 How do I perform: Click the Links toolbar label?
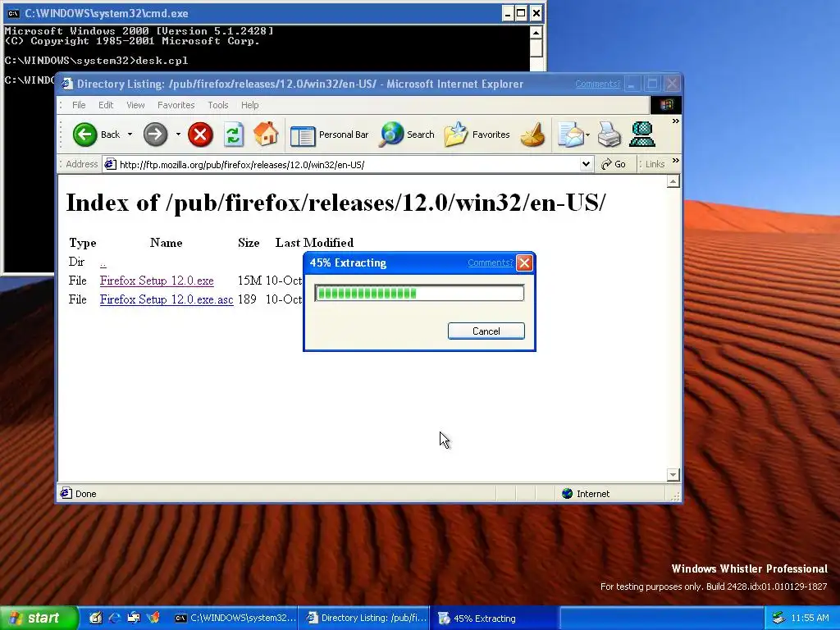coord(655,164)
